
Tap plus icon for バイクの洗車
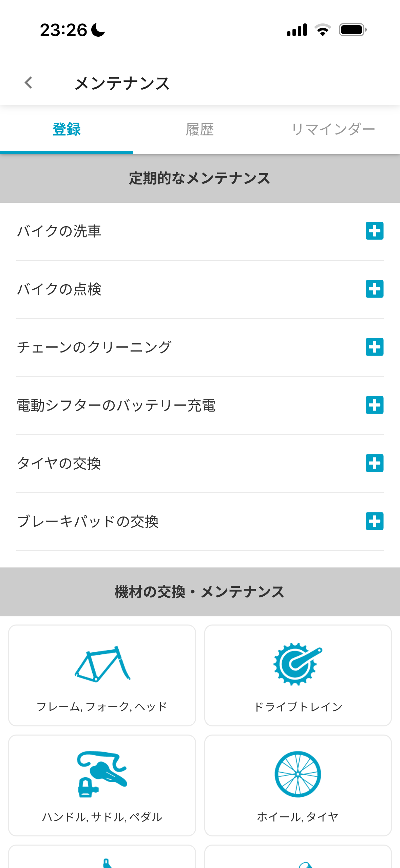tap(374, 231)
